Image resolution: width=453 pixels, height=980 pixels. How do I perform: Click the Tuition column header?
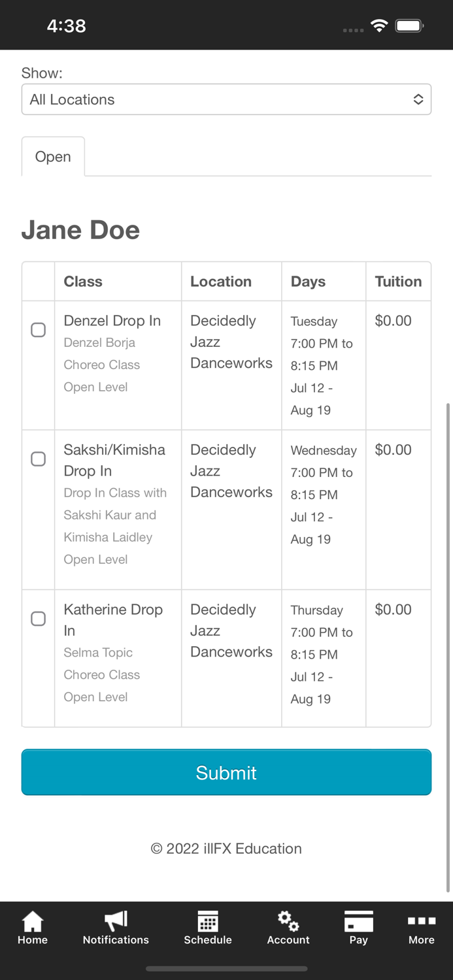coord(398,282)
